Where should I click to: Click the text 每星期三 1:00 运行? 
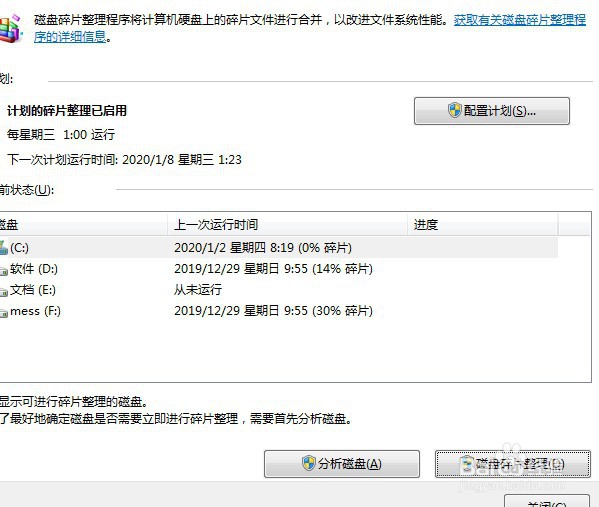pyautogui.click(x=61, y=134)
